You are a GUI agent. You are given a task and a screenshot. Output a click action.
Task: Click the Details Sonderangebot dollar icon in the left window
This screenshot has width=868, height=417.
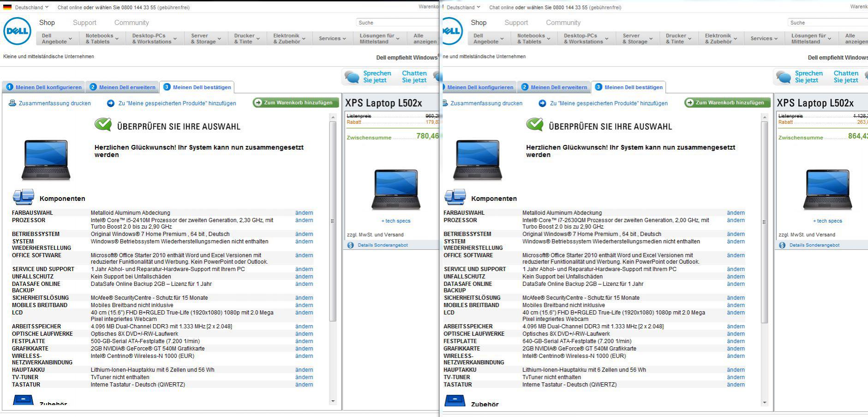coord(350,245)
